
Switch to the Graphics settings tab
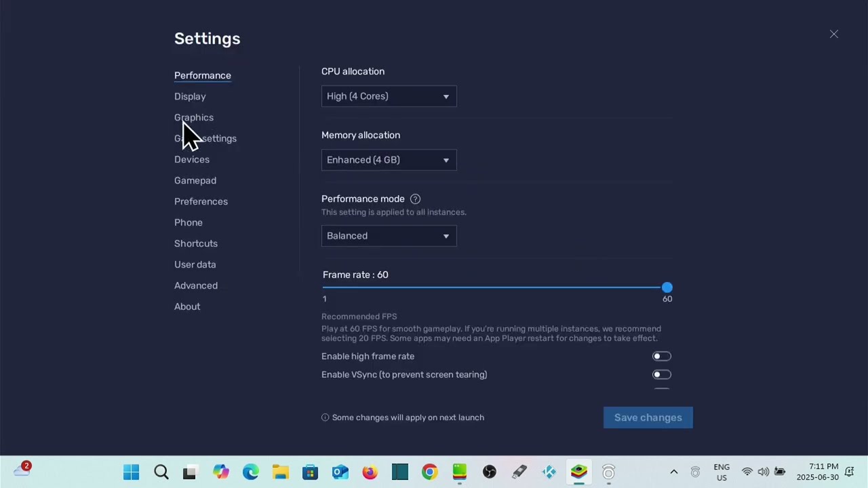pos(194,117)
